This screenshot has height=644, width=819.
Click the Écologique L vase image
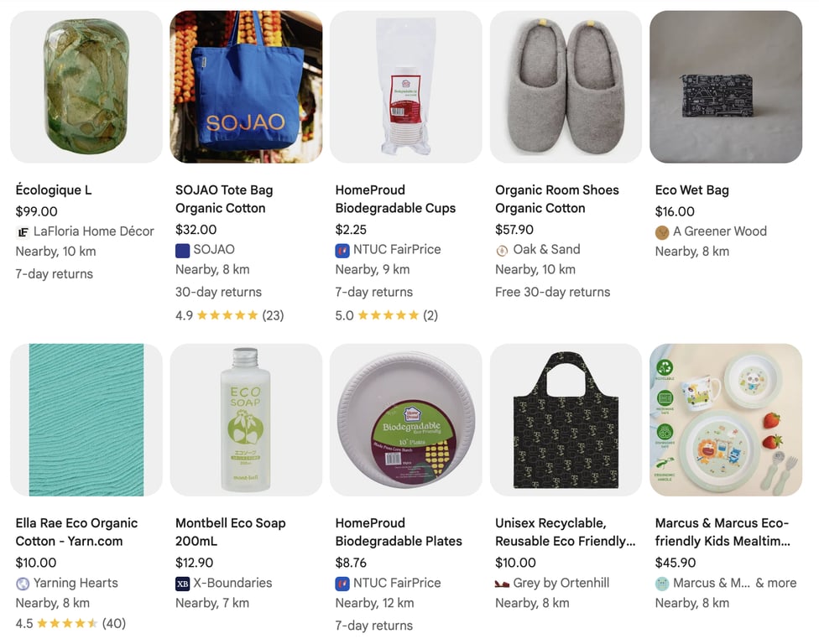[86, 87]
